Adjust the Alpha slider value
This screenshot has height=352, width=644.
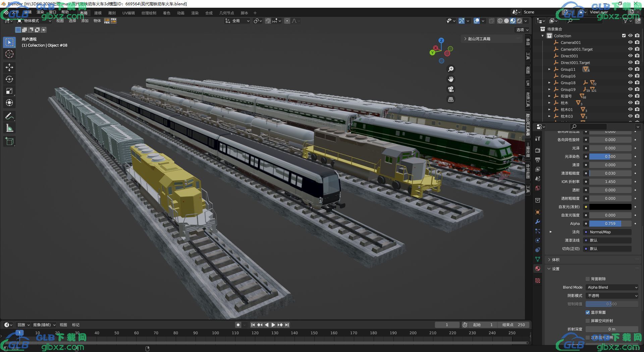[610, 224]
